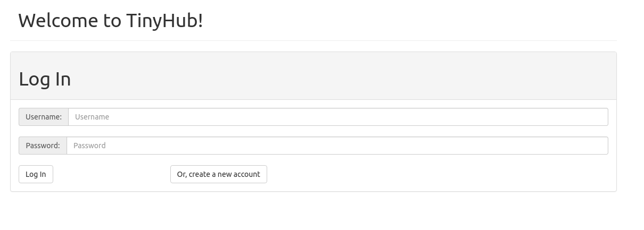Screen dimensions: 644x230
Task: Select the field with Password placeholder
Action: [x=337, y=146]
